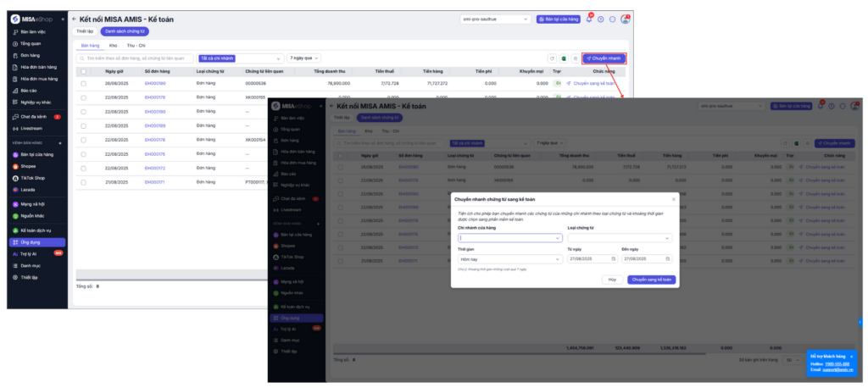This screenshot has width=868, height=388.
Task: Close the Chuyển nhanh chứng từ dialog
Action: (674, 199)
